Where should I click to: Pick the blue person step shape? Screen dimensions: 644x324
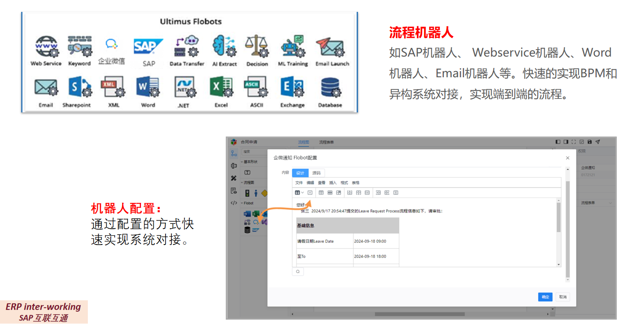[x=256, y=193]
